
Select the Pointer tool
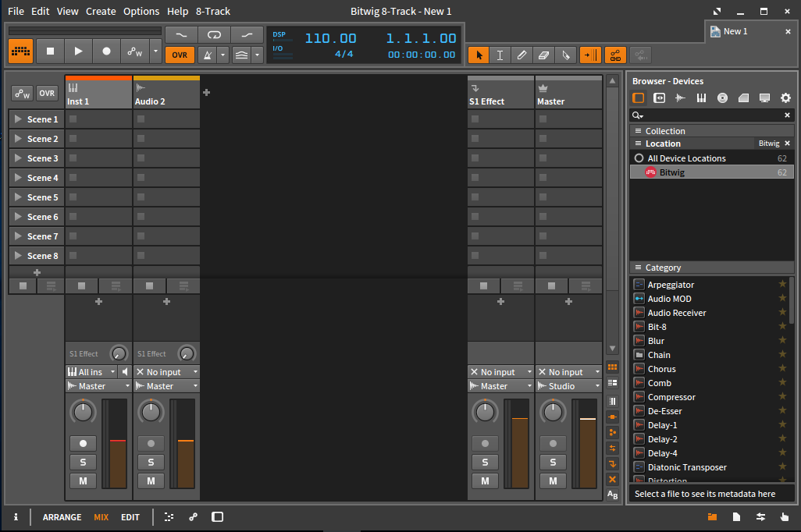point(479,55)
